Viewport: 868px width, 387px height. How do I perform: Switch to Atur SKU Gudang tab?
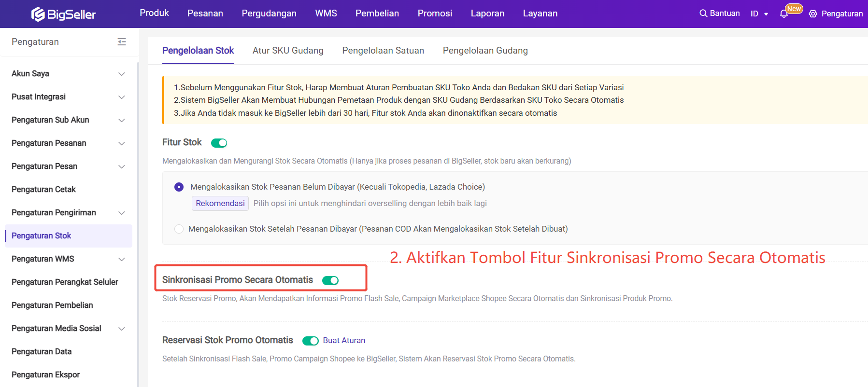tap(288, 51)
